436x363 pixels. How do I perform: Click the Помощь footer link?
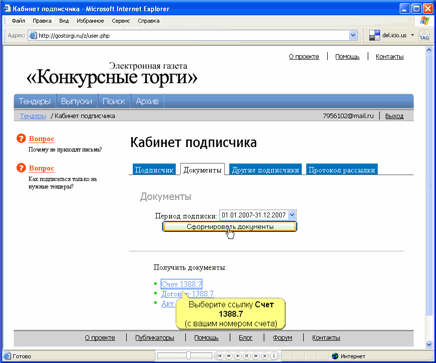[x=206, y=338]
